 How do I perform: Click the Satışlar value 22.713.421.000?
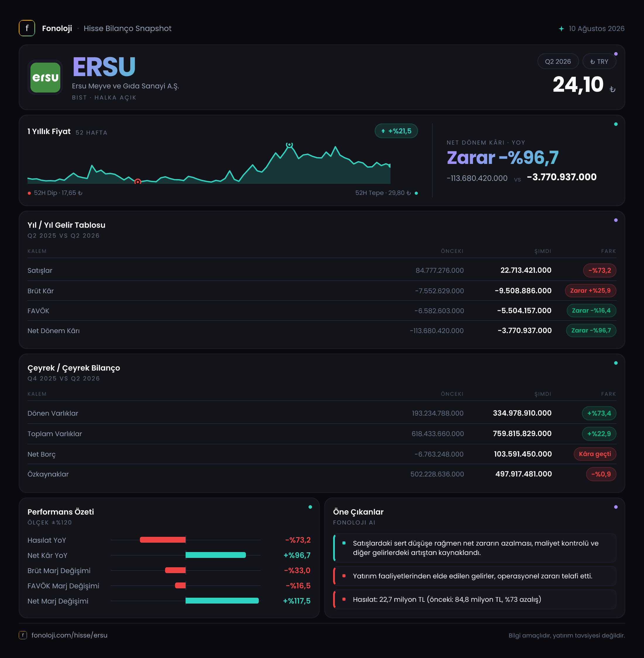[526, 270]
